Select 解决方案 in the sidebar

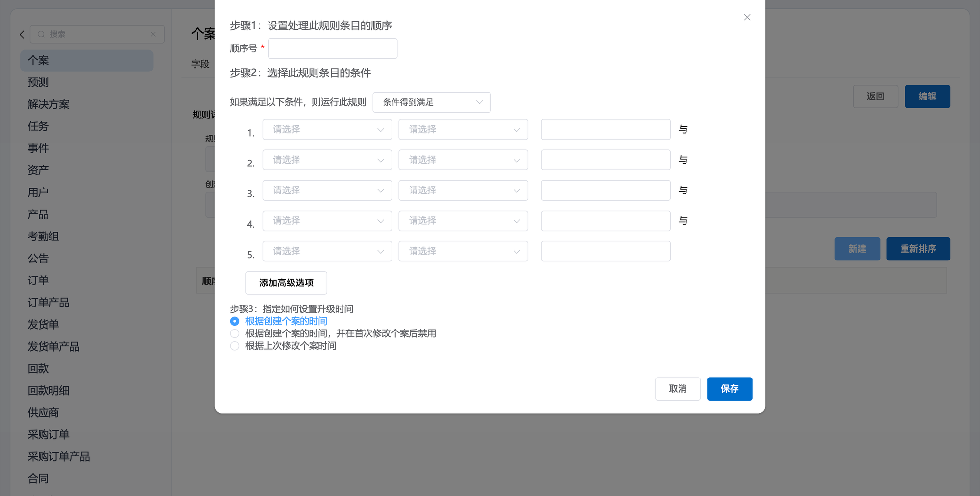pos(49,104)
